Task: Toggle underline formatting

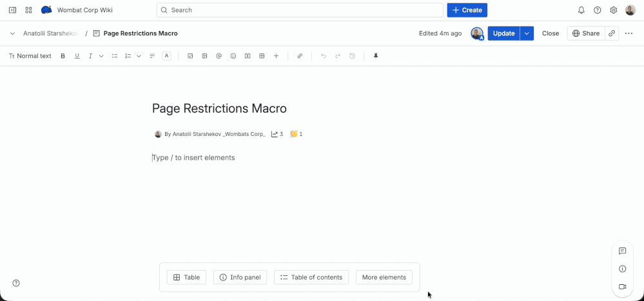Action: point(77,56)
